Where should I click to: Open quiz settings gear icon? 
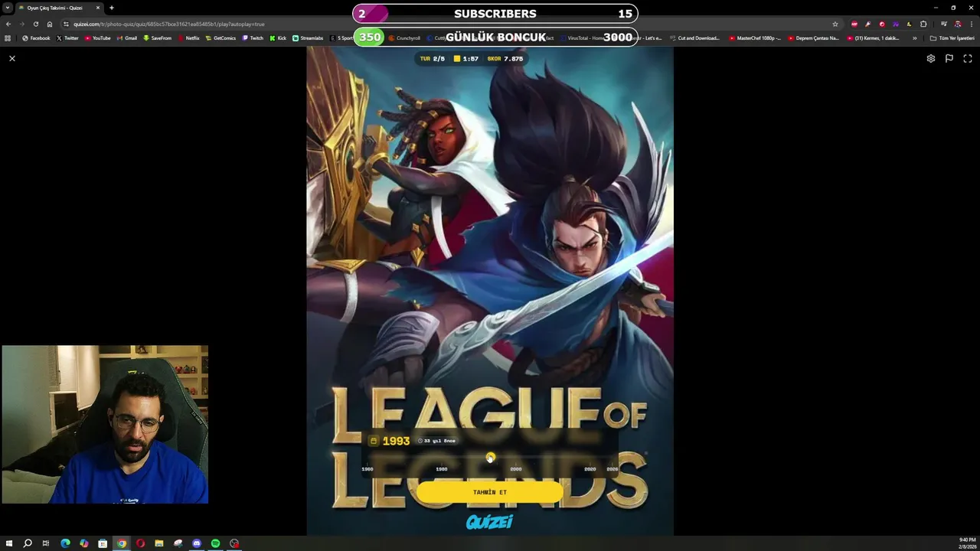[931, 58]
